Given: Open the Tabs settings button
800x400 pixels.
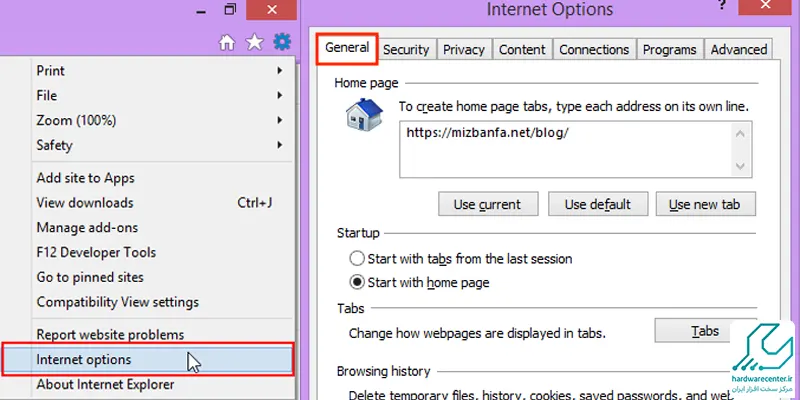Looking at the screenshot, I should 705,331.
